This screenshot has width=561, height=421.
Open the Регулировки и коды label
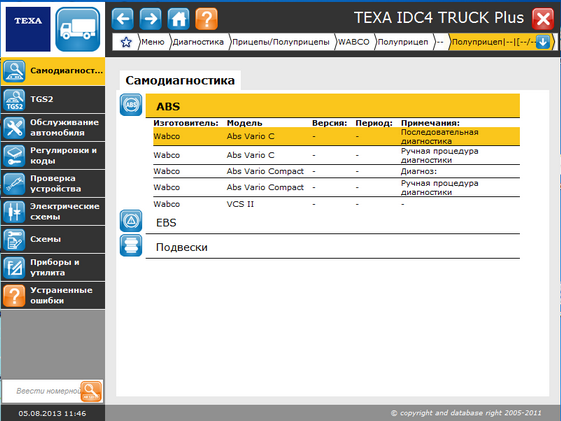[63, 156]
